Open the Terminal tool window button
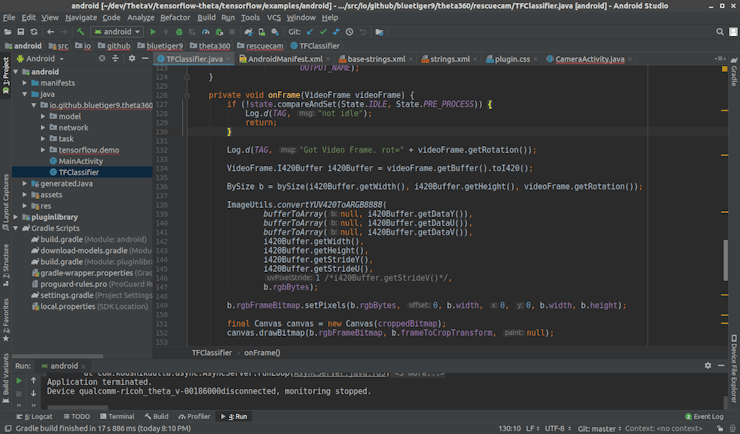The height and width of the screenshot is (434, 740). tap(116, 416)
